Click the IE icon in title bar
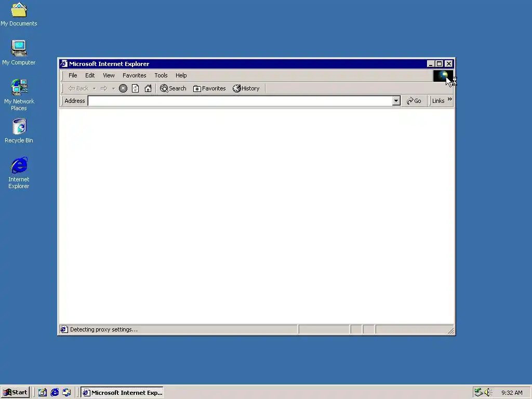The width and height of the screenshot is (532, 399). (64, 64)
